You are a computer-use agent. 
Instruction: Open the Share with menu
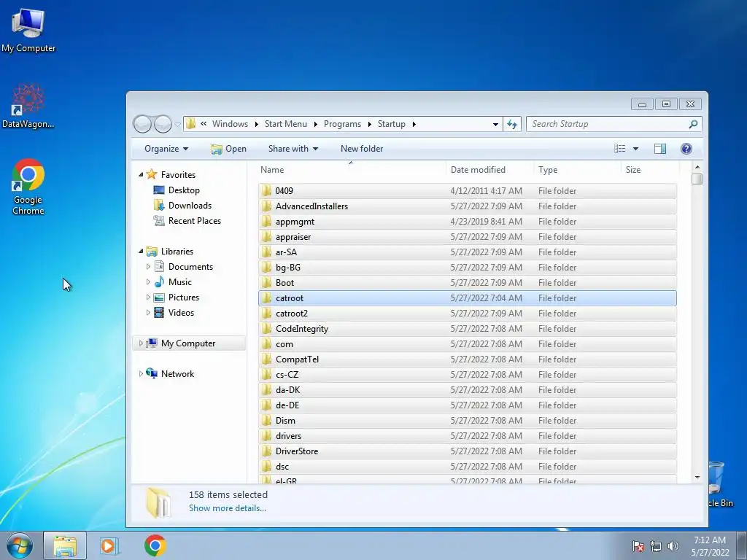[x=293, y=149]
